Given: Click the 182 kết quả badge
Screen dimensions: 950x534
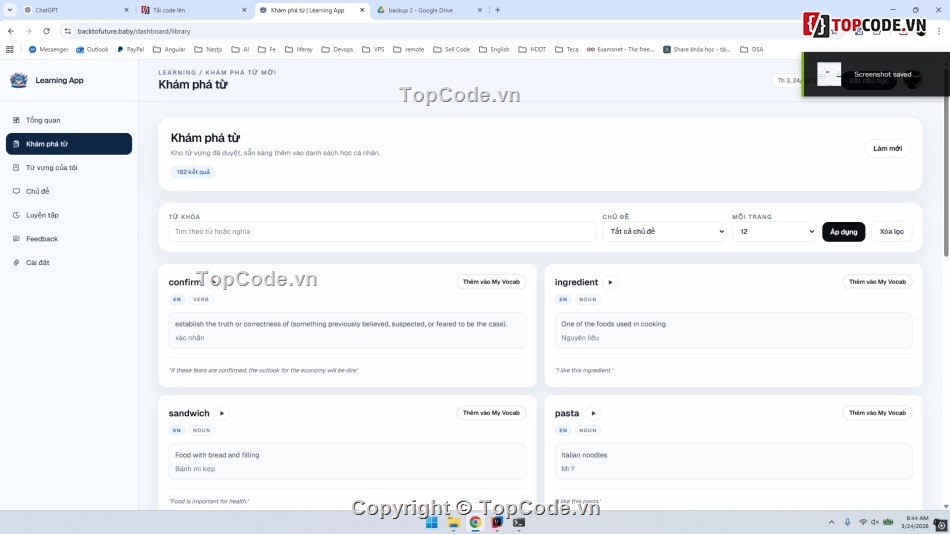Looking at the screenshot, I should coord(193,172).
